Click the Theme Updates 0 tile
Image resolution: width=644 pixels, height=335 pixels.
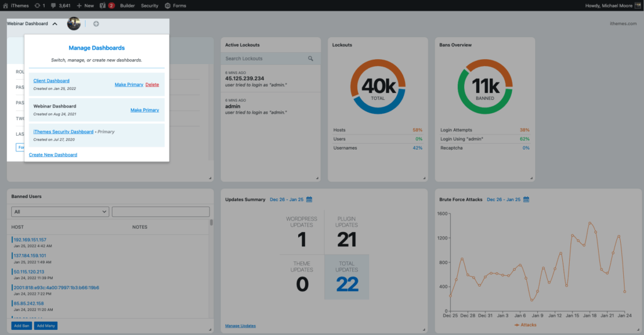pos(302,277)
